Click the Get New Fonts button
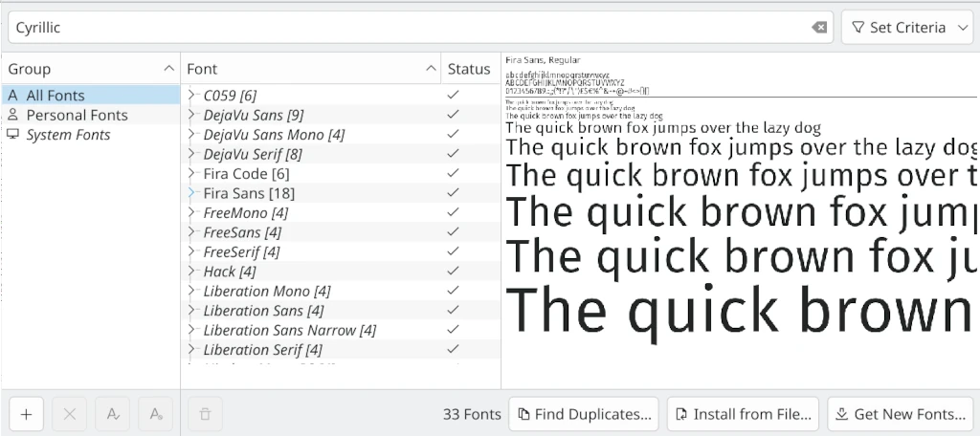The height and width of the screenshot is (436, 980). [x=900, y=414]
